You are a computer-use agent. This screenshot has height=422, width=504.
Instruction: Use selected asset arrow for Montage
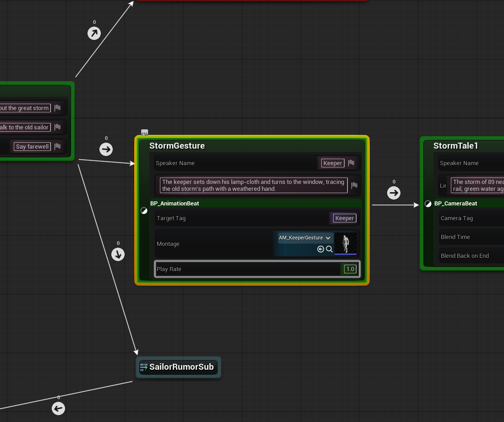[320, 249]
